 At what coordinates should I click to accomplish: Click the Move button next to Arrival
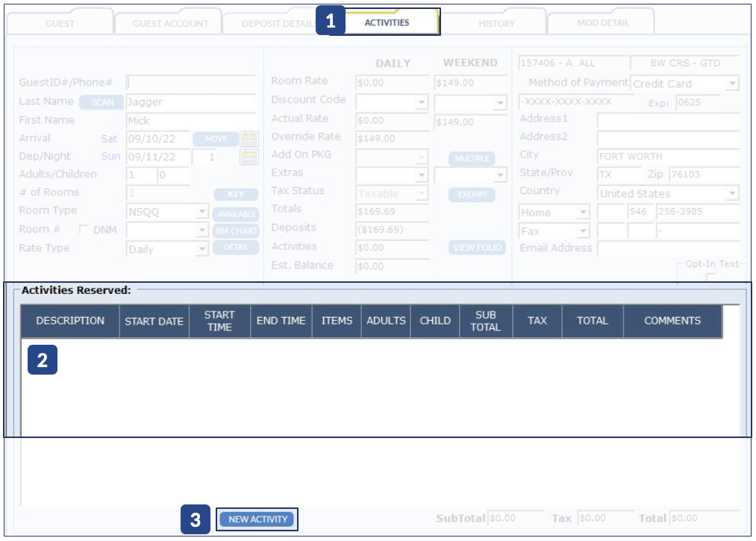tap(215, 139)
